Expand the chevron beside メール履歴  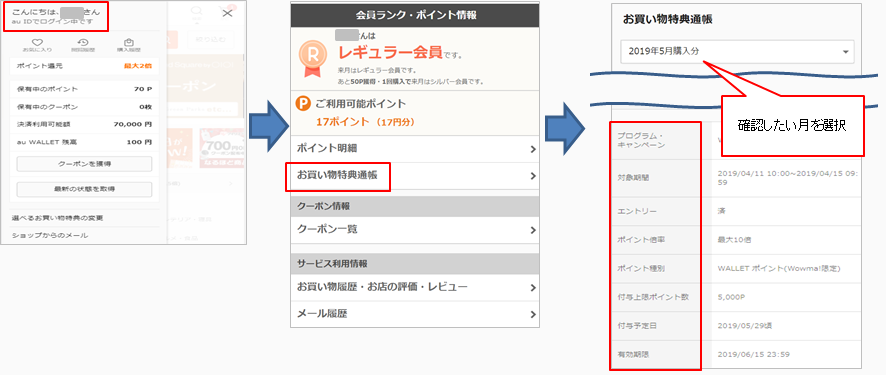[x=533, y=315]
